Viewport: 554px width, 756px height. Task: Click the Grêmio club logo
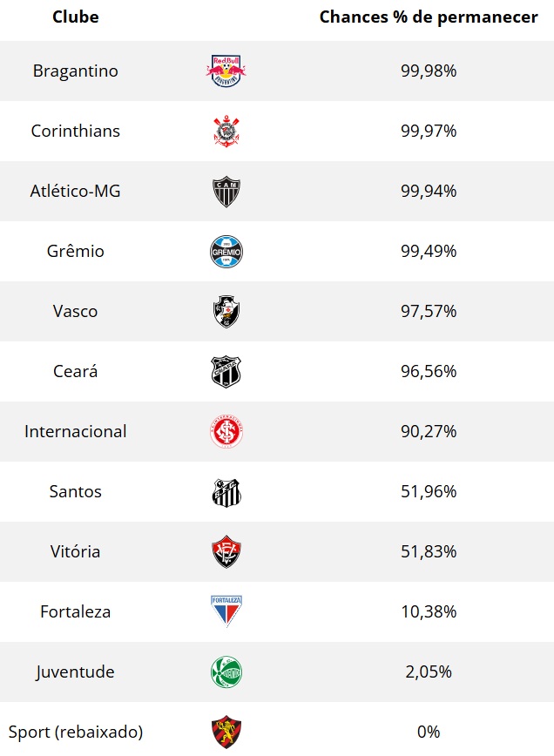(x=226, y=252)
